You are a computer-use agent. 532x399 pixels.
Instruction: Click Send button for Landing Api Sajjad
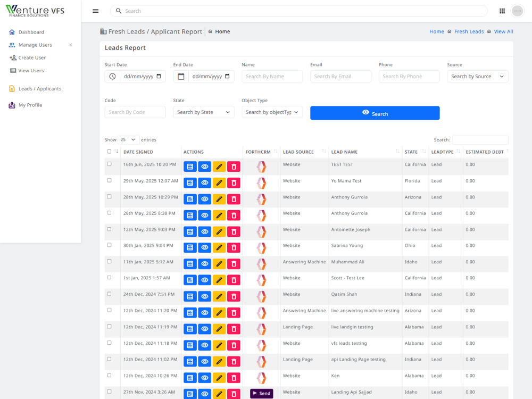pyautogui.click(x=261, y=393)
